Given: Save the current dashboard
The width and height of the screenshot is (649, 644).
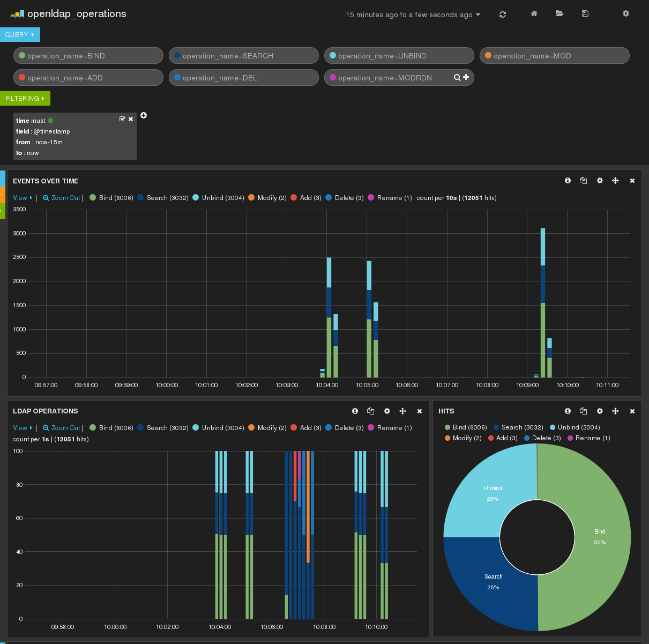Looking at the screenshot, I should (585, 14).
